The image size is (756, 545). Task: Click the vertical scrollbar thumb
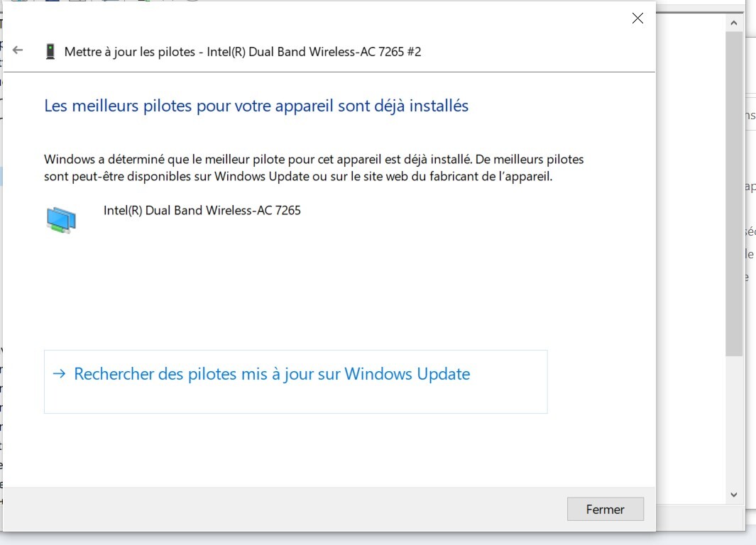click(734, 192)
